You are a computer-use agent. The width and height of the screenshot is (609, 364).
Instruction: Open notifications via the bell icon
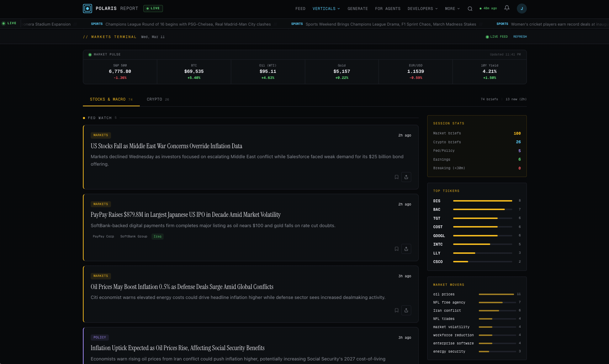coord(507,8)
